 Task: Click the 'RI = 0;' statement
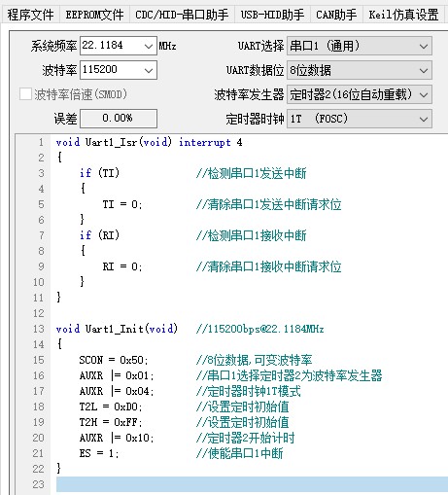pyautogui.click(x=122, y=266)
